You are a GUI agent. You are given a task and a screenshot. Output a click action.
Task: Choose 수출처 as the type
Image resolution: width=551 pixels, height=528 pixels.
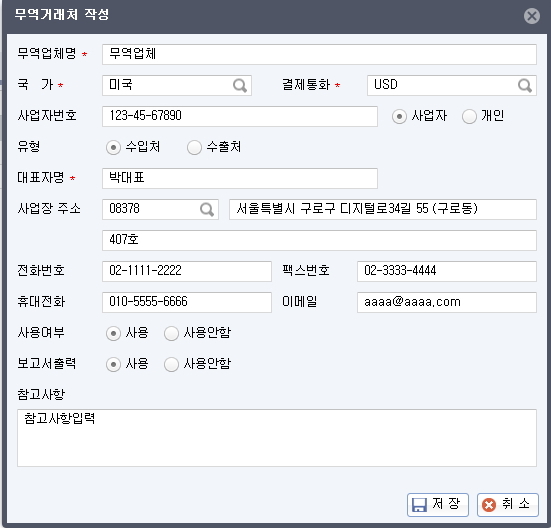coord(194,147)
